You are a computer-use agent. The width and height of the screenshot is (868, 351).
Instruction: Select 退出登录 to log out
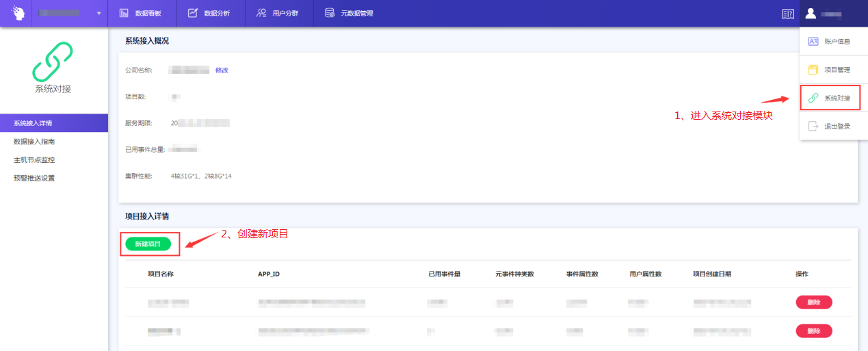830,127
